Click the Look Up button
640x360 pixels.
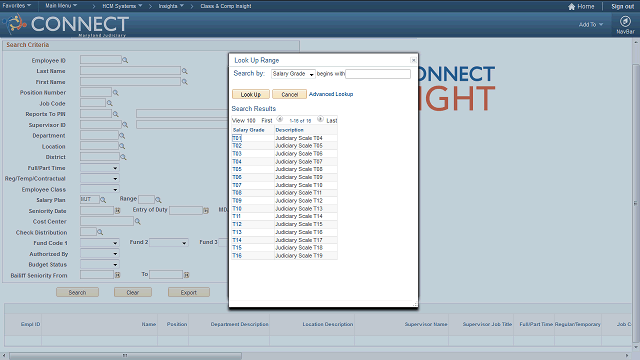click(251, 94)
